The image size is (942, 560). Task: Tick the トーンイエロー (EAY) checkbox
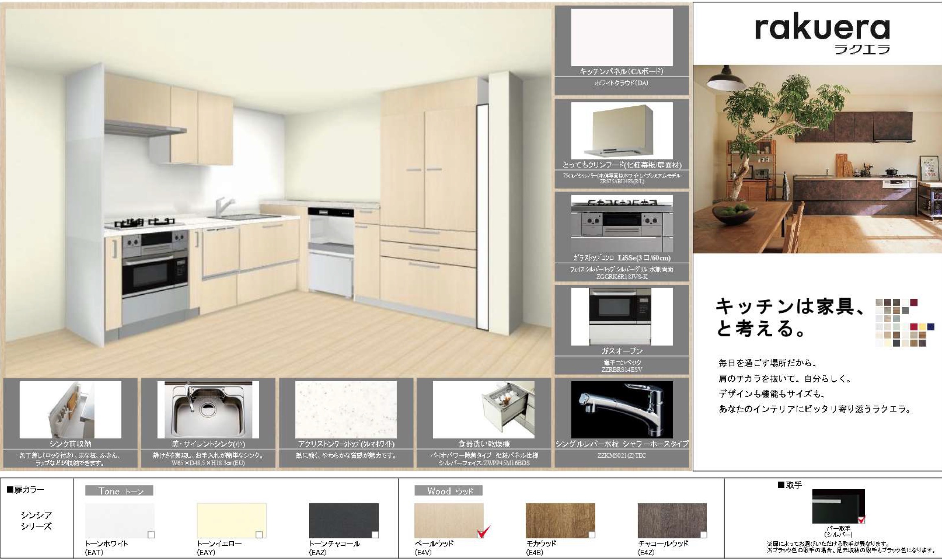click(259, 534)
